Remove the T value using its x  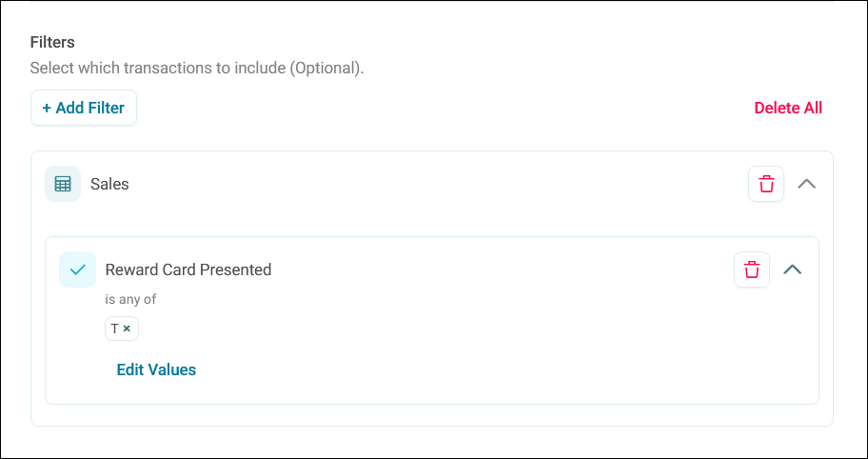(x=127, y=329)
